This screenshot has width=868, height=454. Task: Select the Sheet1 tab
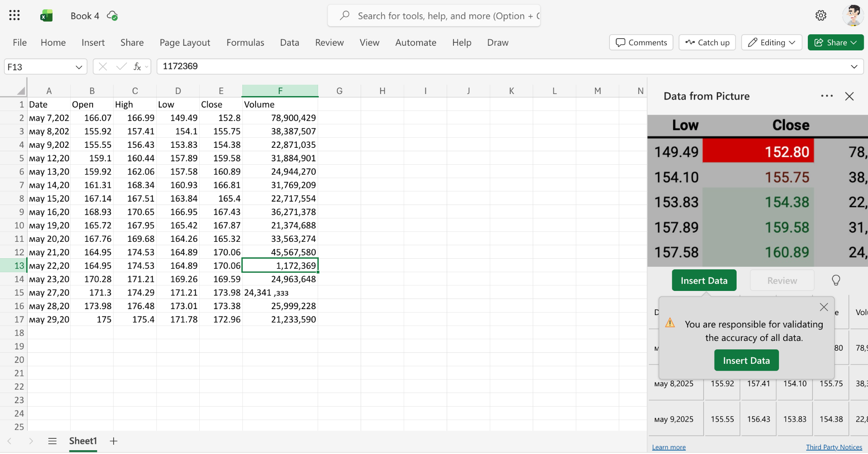coord(83,441)
